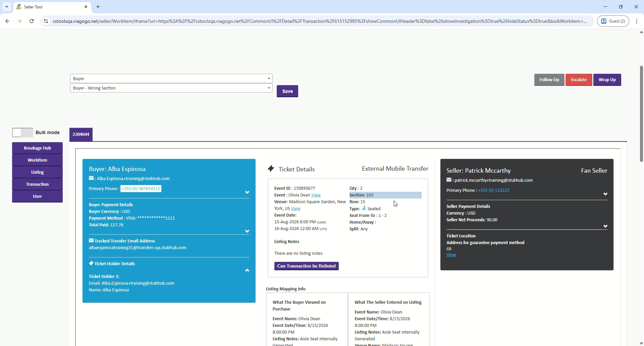
Task: Open the Buyer - Wrong Section dropdown
Action: pyautogui.click(x=171, y=88)
